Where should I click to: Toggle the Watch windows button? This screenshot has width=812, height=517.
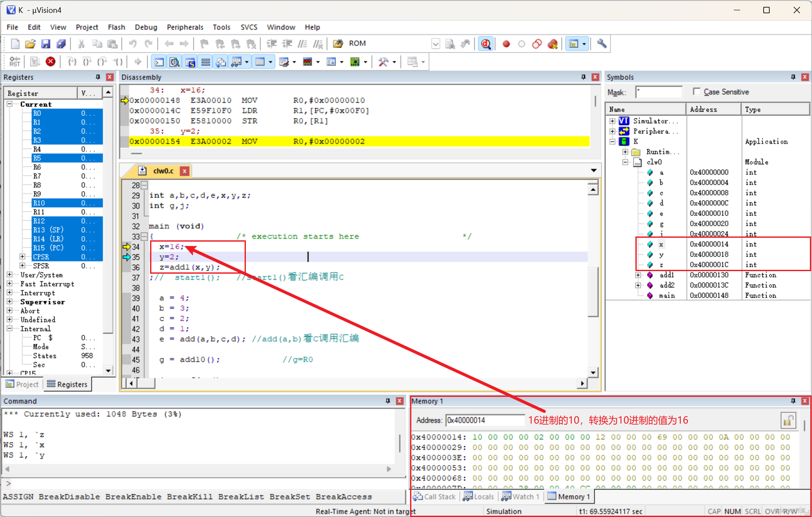pos(236,62)
